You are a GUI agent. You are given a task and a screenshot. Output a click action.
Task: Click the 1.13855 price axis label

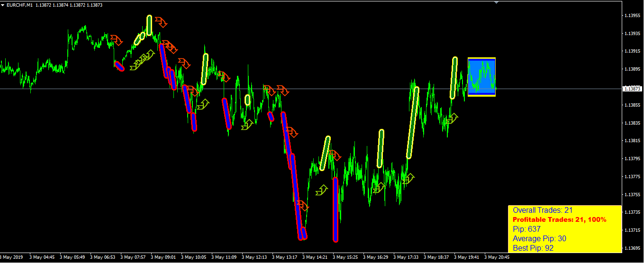tap(632, 105)
